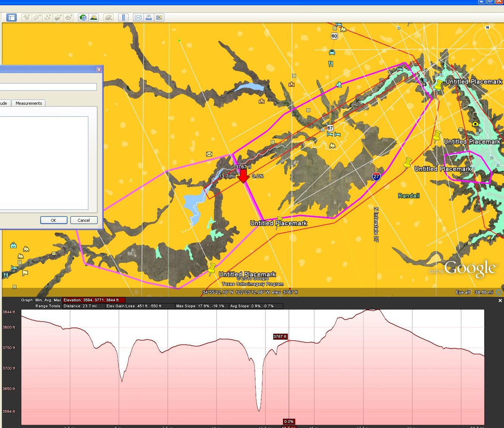Click the OK button in dialog
This screenshot has height=428, width=504.
pos(54,220)
